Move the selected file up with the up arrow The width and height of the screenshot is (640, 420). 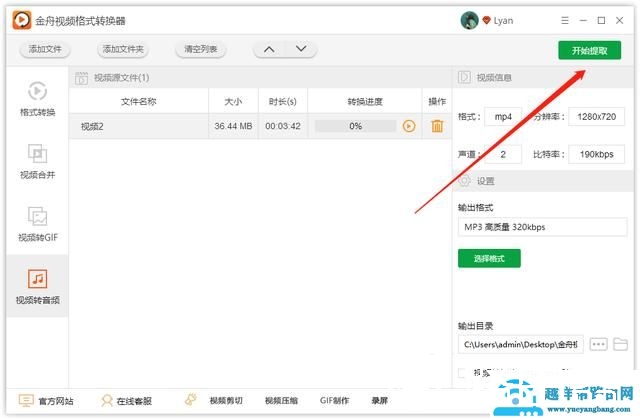tap(269, 49)
